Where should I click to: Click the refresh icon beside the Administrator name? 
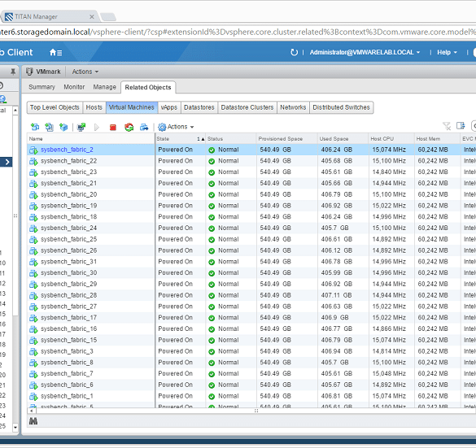(294, 52)
